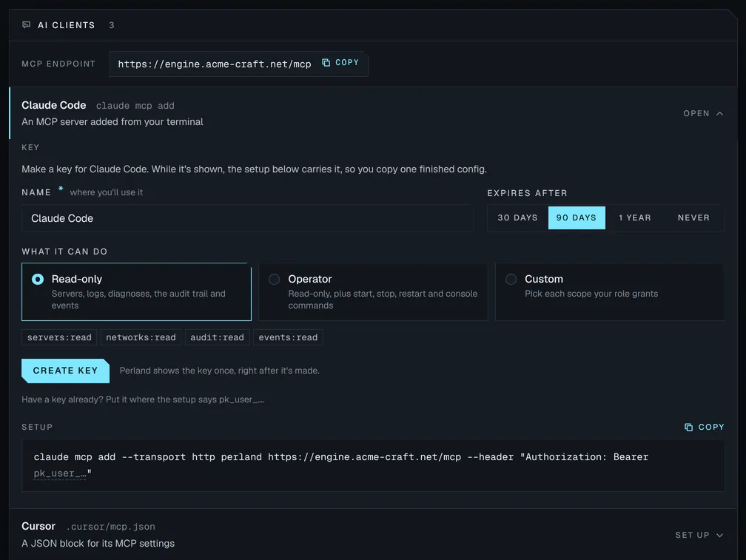The width and height of the screenshot is (746, 560).
Task: Click the audit:read scope tag
Action: [x=217, y=337]
